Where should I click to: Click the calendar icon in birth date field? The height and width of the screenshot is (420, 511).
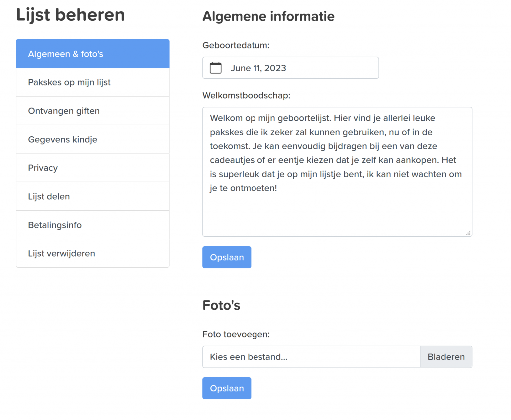pos(215,68)
